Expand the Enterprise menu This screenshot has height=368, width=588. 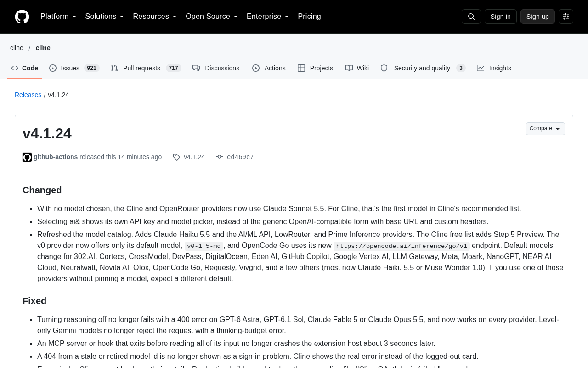click(268, 17)
